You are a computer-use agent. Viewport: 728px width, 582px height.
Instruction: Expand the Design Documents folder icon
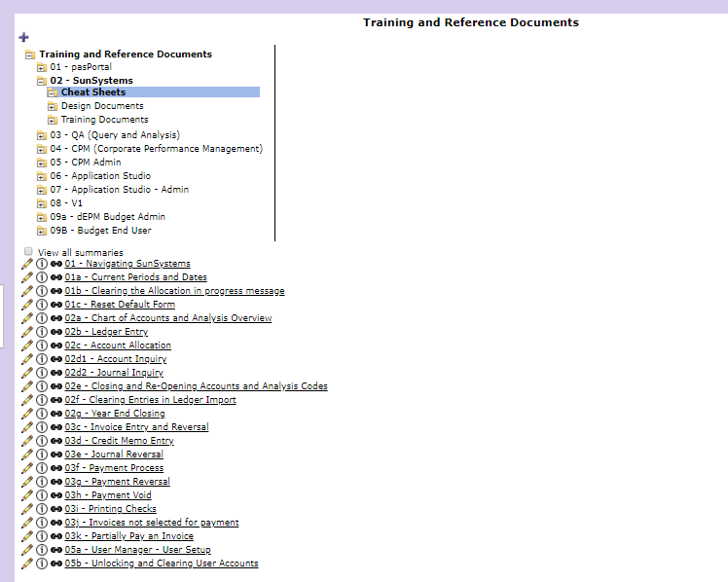[x=53, y=107]
